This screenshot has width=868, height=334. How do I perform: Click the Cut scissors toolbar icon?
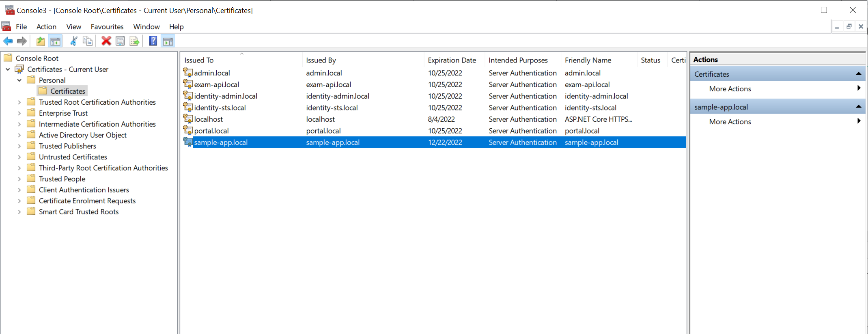click(x=73, y=41)
